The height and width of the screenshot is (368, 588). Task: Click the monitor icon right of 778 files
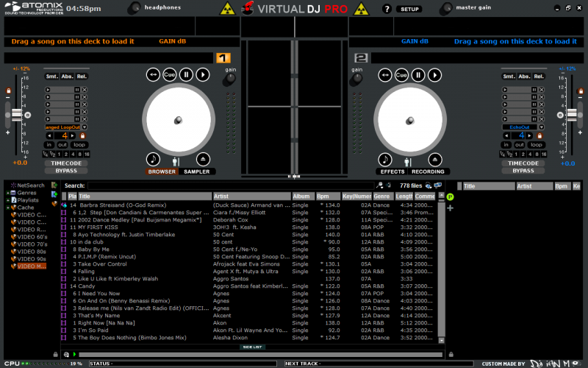pos(437,185)
